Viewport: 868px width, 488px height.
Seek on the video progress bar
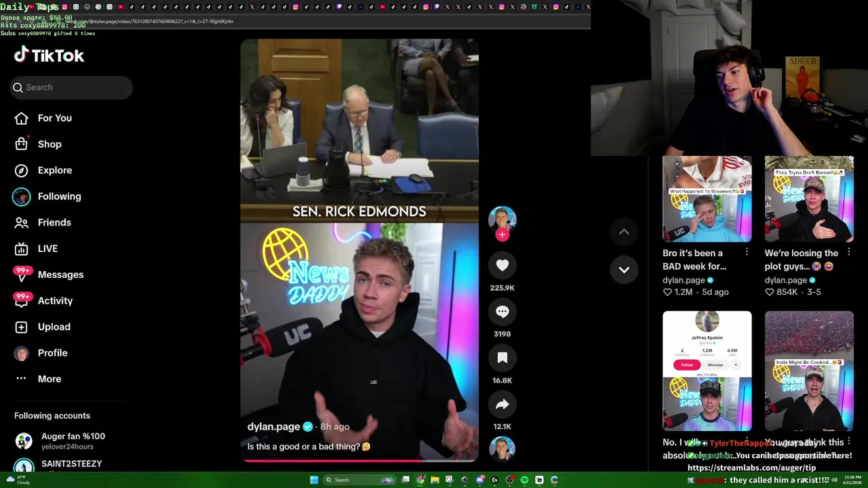pos(359,460)
